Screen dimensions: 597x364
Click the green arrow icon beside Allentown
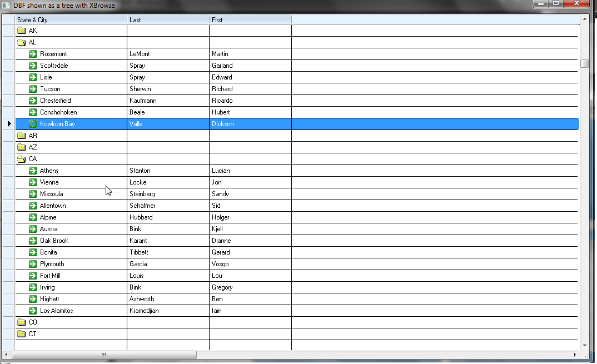(x=33, y=206)
